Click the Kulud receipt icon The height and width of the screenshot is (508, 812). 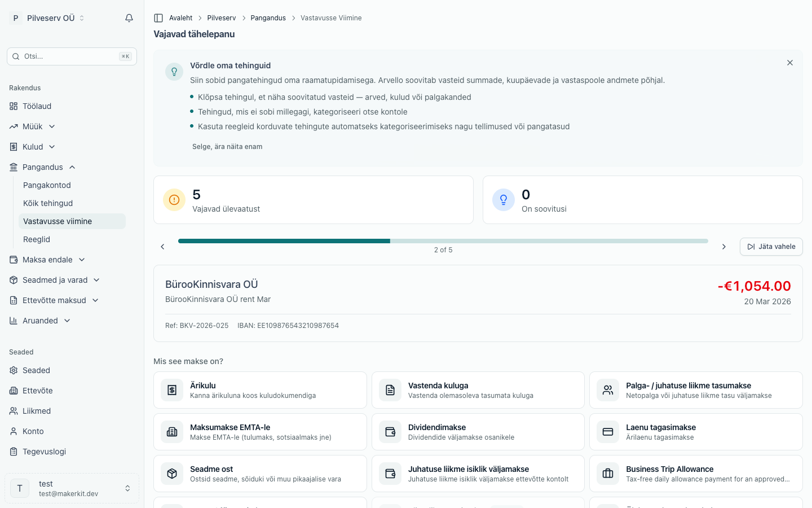[x=14, y=147]
